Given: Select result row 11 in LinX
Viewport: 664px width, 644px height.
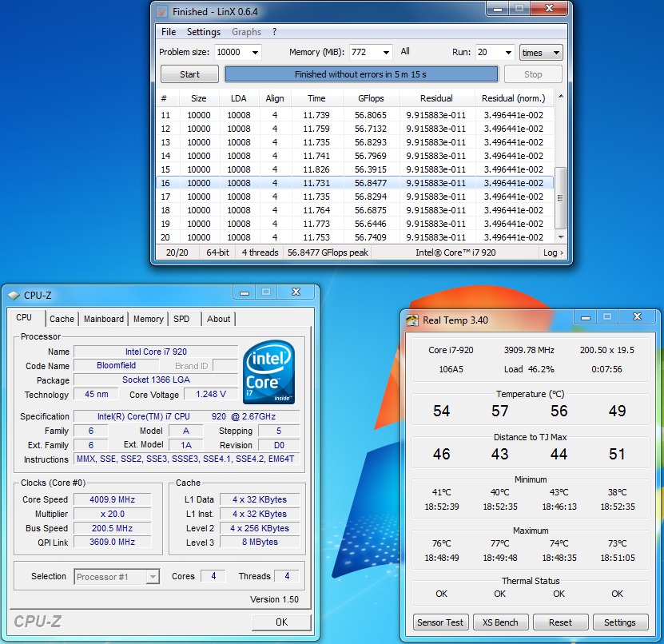Looking at the screenshot, I should pyautogui.click(x=356, y=115).
